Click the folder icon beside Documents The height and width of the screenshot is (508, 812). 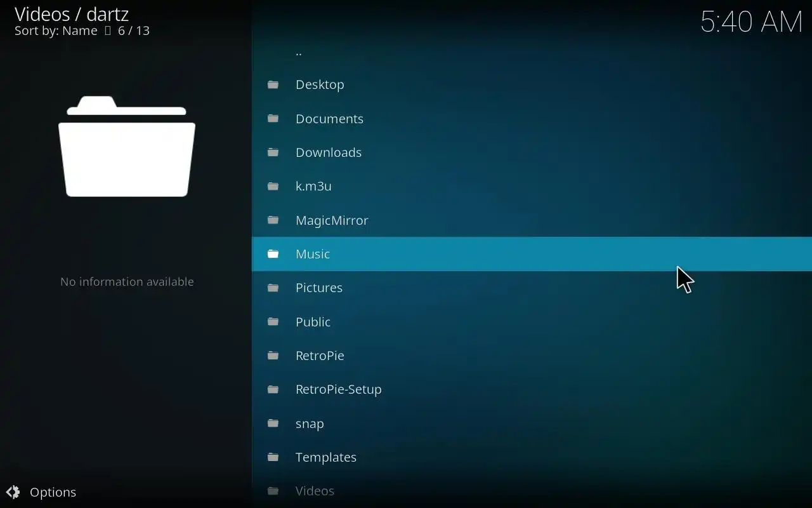[x=273, y=119]
